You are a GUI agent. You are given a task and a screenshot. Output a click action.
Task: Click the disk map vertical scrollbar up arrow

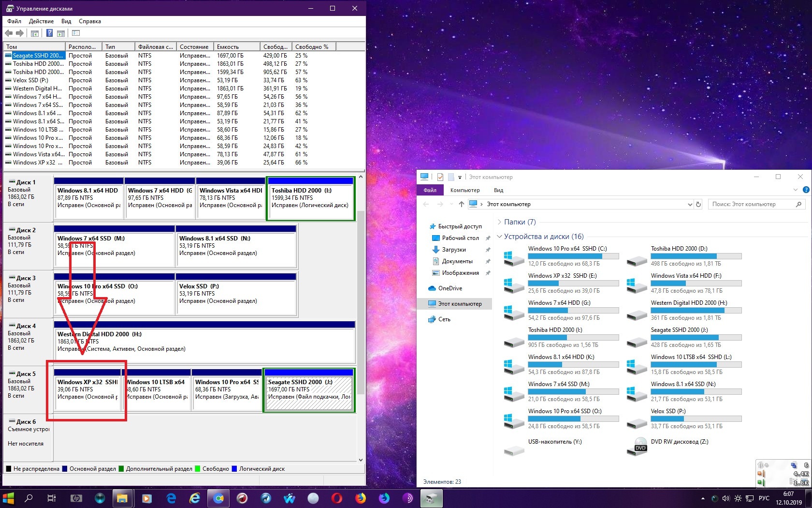361,178
